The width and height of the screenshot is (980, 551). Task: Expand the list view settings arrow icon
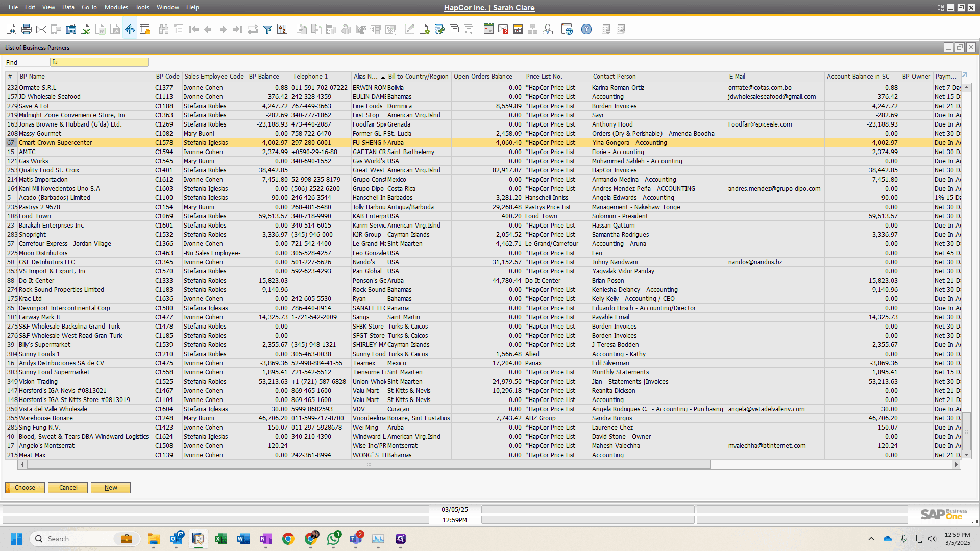pos(965,75)
